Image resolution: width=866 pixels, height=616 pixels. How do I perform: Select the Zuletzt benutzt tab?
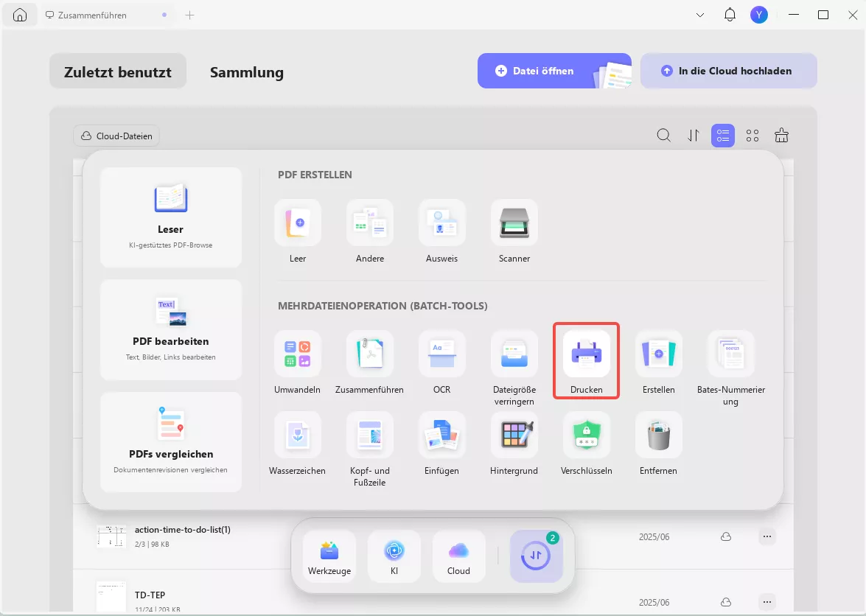click(118, 71)
